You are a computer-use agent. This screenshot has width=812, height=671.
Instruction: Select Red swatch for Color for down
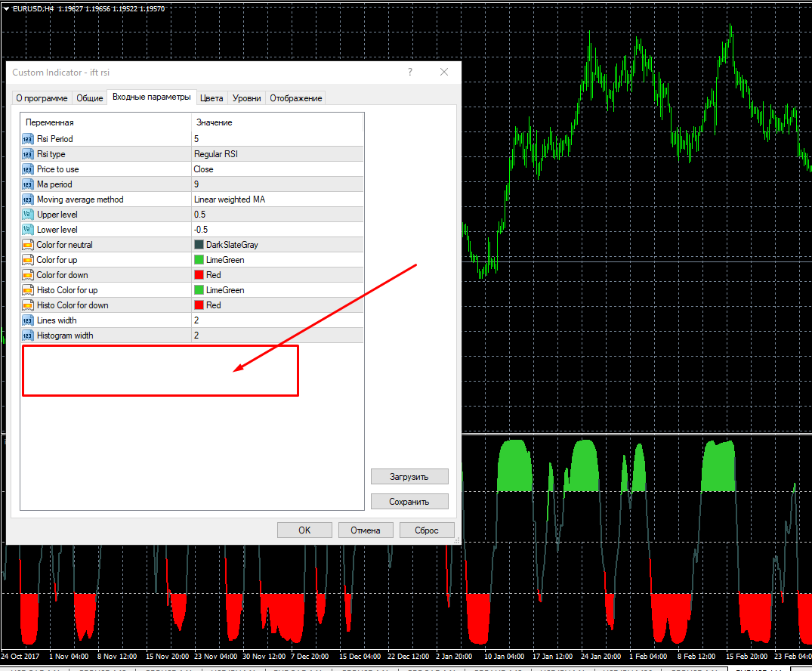click(x=199, y=274)
